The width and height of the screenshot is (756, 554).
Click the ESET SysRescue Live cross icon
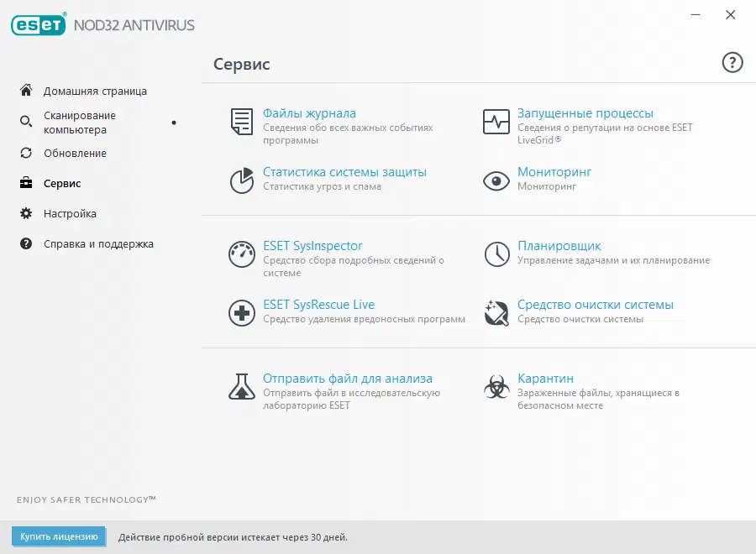click(x=240, y=314)
